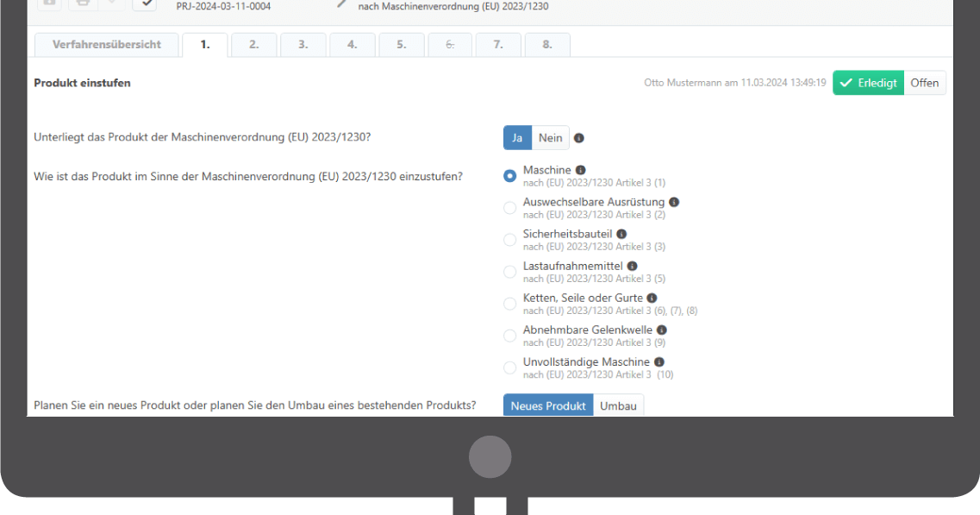Select Lastaufnahmemittel as product classification

pyautogui.click(x=509, y=271)
